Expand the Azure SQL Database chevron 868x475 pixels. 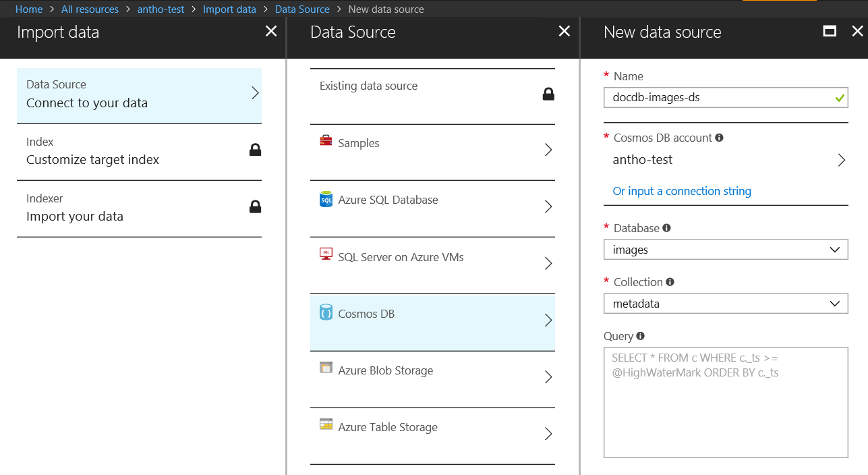tap(548, 206)
